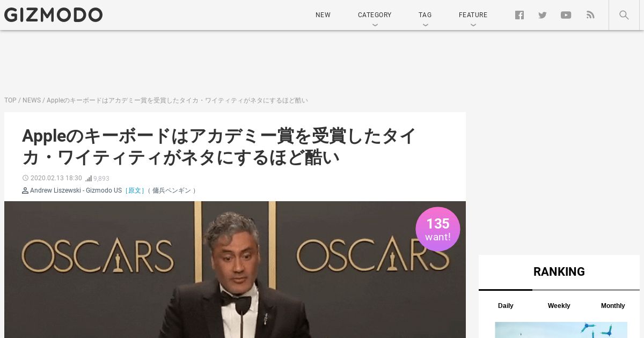Click the 135 want! button

438,229
